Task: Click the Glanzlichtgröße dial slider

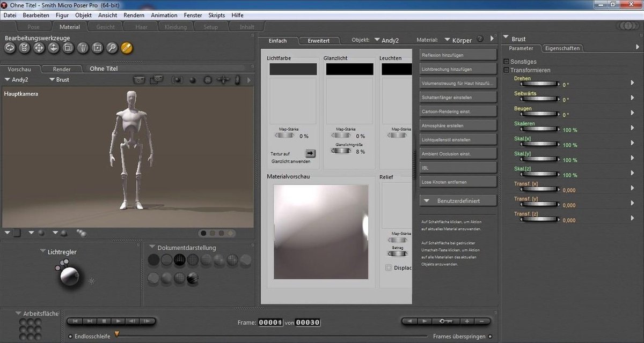Action: pyautogui.click(x=342, y=151)
